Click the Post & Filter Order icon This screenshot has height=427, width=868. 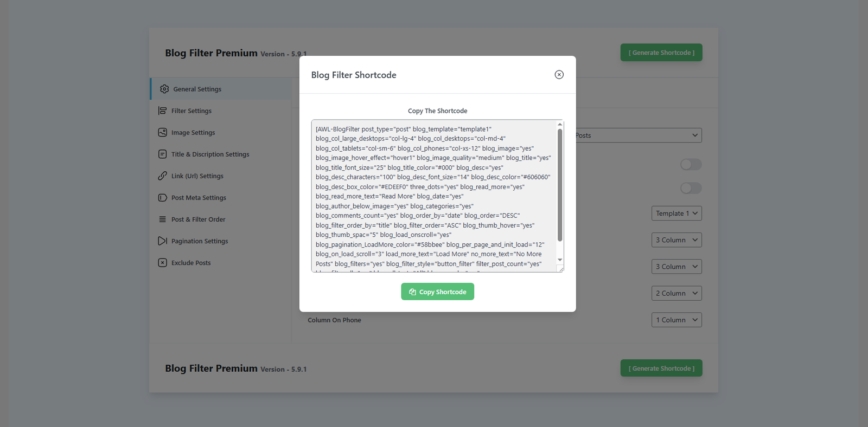click(162, 219)
